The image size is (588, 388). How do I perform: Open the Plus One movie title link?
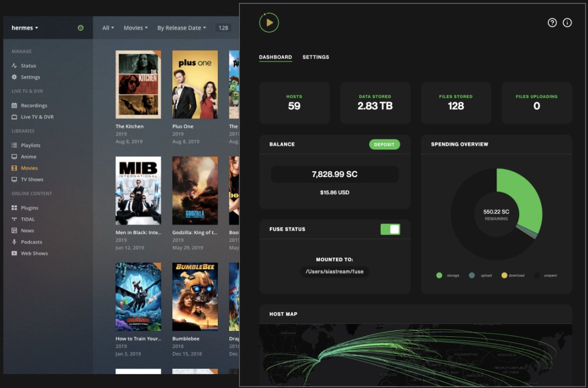point(183,126)
